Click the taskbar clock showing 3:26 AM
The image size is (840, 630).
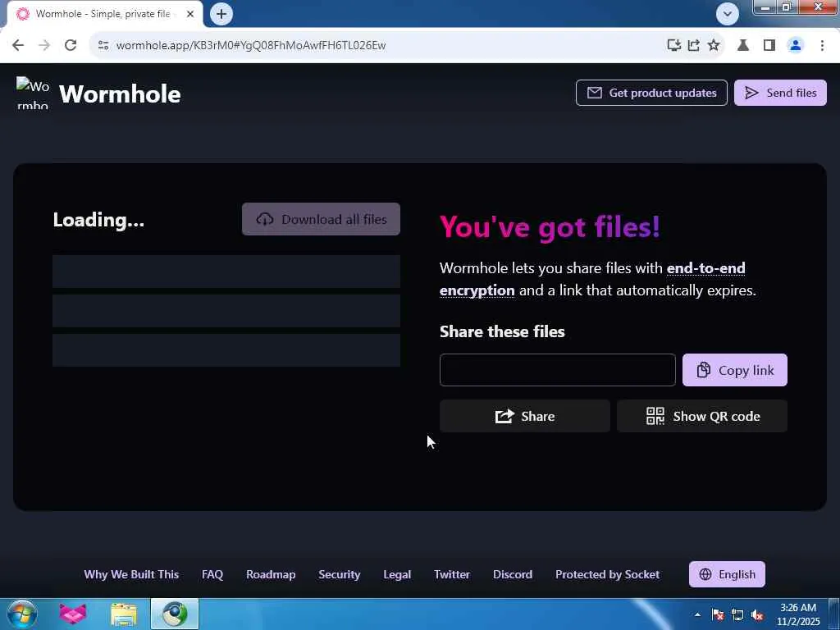coord(798,614)
